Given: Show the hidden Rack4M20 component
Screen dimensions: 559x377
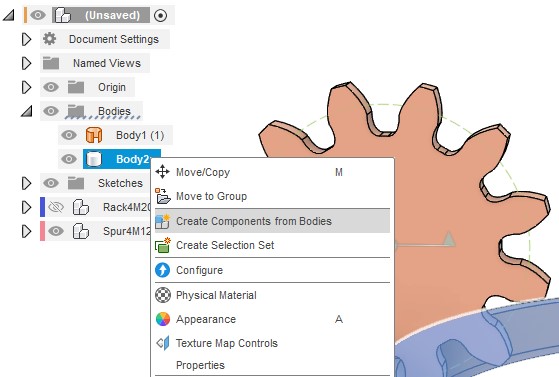Looking at the screenshot, I should [x=56, y=207].
